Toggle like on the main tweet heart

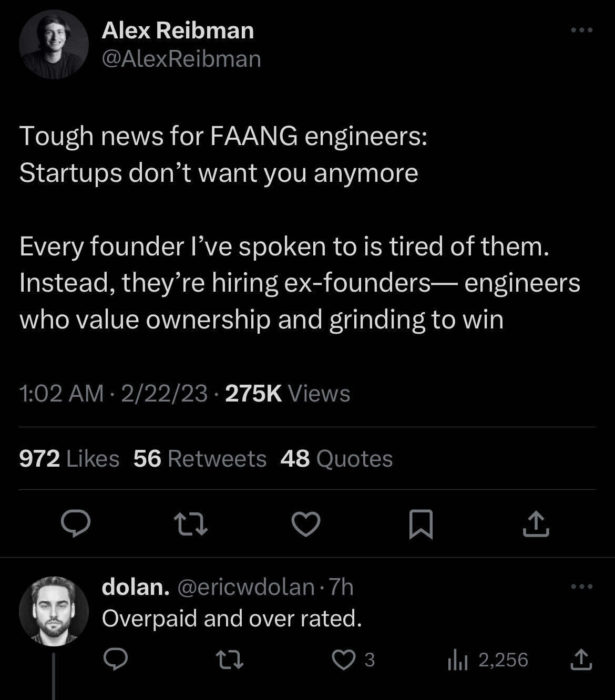[307, 523]
